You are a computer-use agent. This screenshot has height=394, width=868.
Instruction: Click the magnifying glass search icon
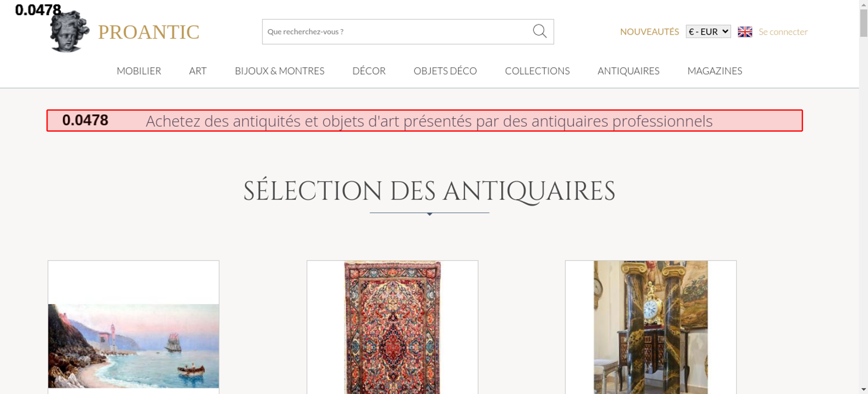click(539, 31)
